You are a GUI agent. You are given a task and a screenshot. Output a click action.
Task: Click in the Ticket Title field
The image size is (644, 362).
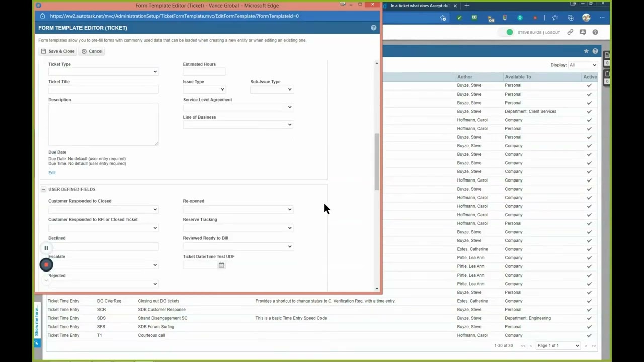tap(103, 89)
